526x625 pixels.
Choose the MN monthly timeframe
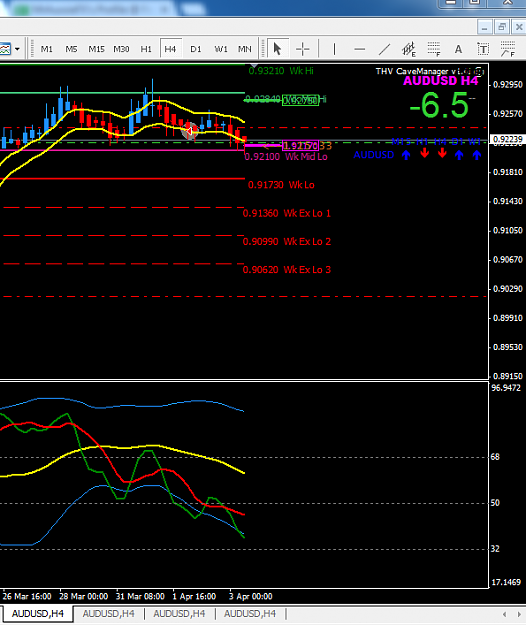(245, 49)
